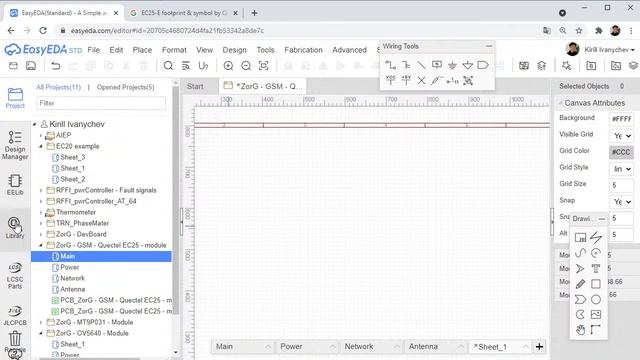This screenshot has width=640, height=360.
Task: Select the Network sheet in project tree
Action: pos(72,278)
